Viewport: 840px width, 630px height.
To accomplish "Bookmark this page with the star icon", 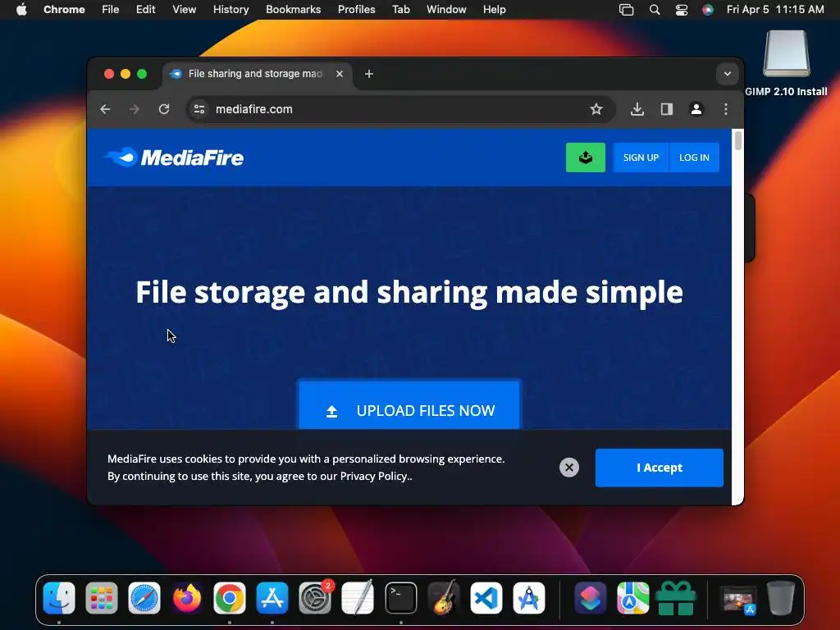I will (596, 109).
